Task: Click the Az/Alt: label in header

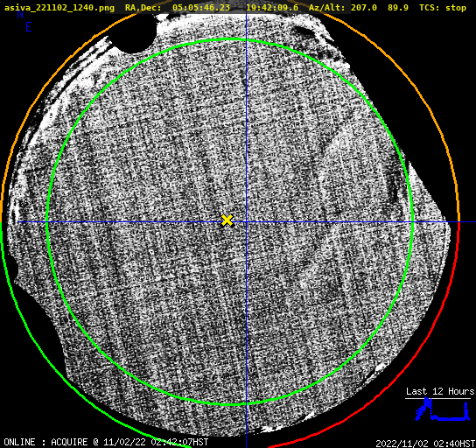Action: point(327,8)
